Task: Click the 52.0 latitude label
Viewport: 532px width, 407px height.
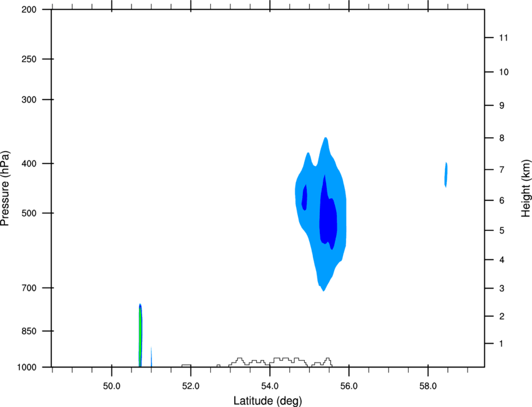Action: pyautogui.click(x=191, y=386)
